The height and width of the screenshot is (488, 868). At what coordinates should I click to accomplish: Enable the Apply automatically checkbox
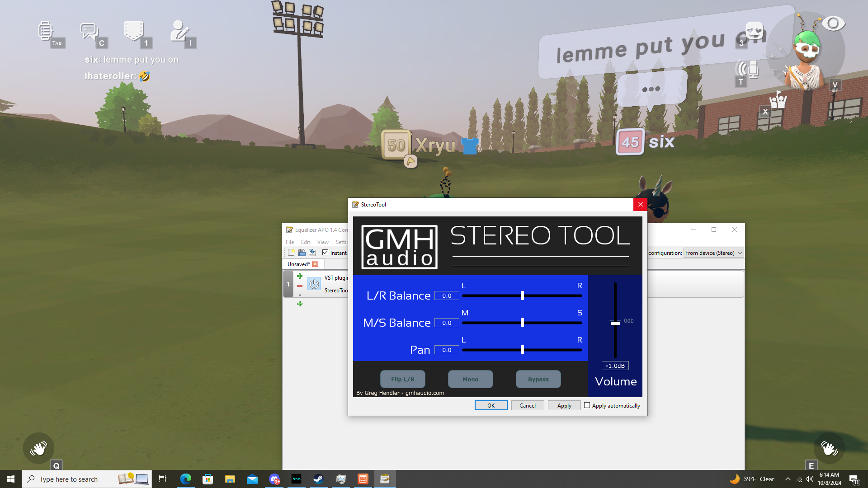(587, 405)
